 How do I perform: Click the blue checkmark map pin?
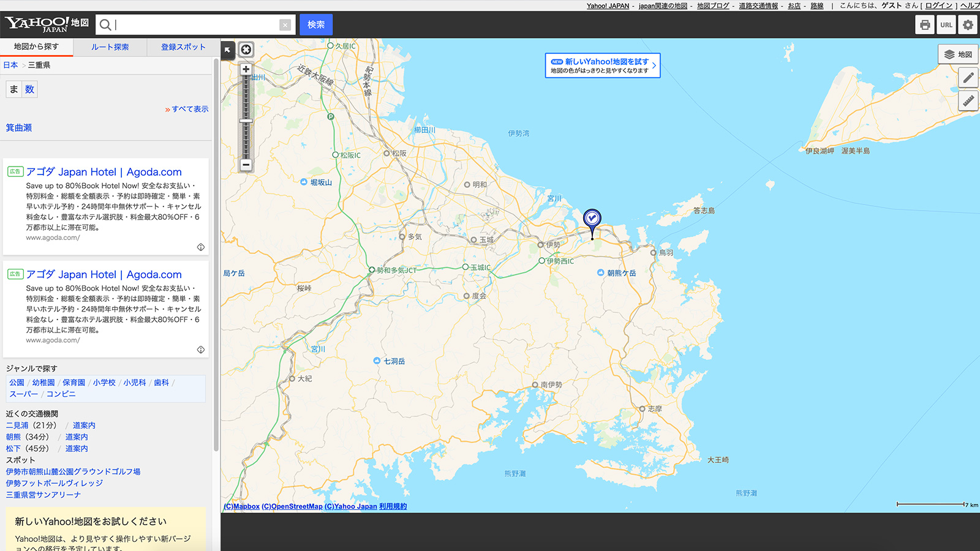click(x=592, y=219)
